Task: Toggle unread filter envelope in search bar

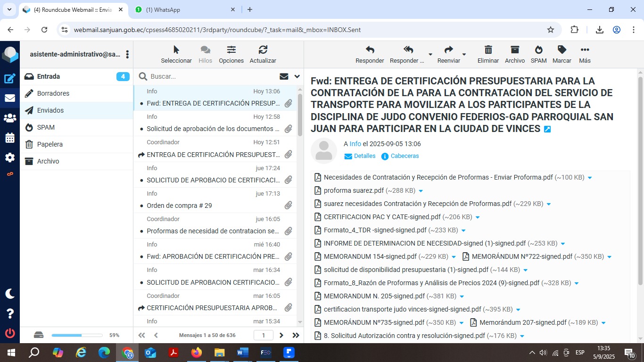Action: pyautogui.click(x=284, y=76)
